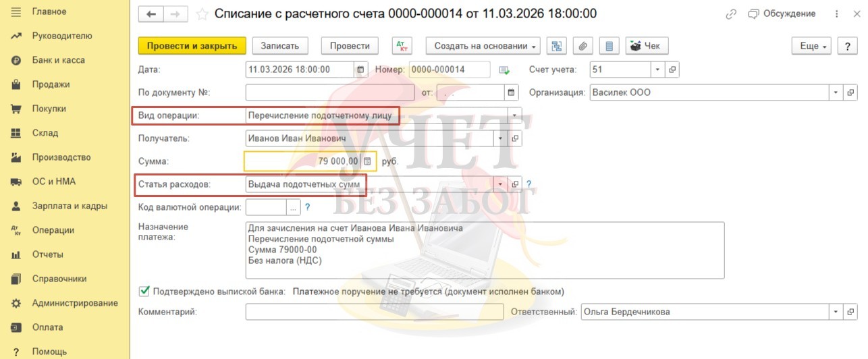Open Обсуждение panel
Screen dimensions: 868x359
pyautogui.click(x=782, y=13)
